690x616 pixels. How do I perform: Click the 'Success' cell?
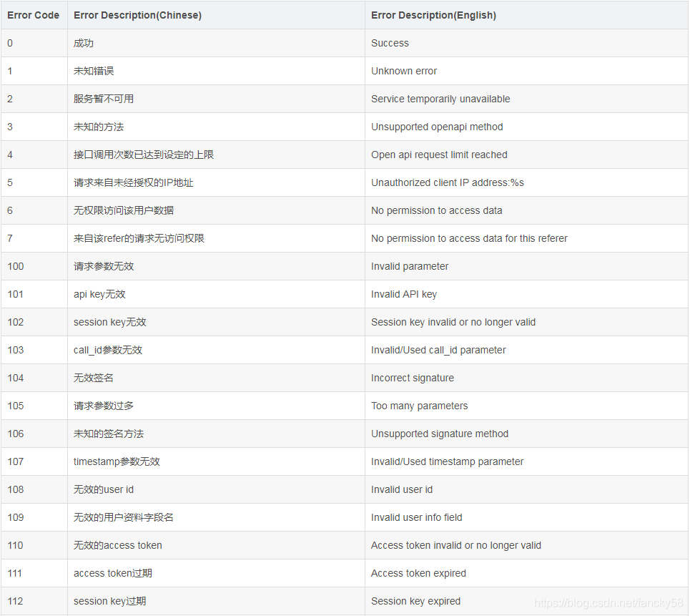pyautogui.click(x=526, y=43)
